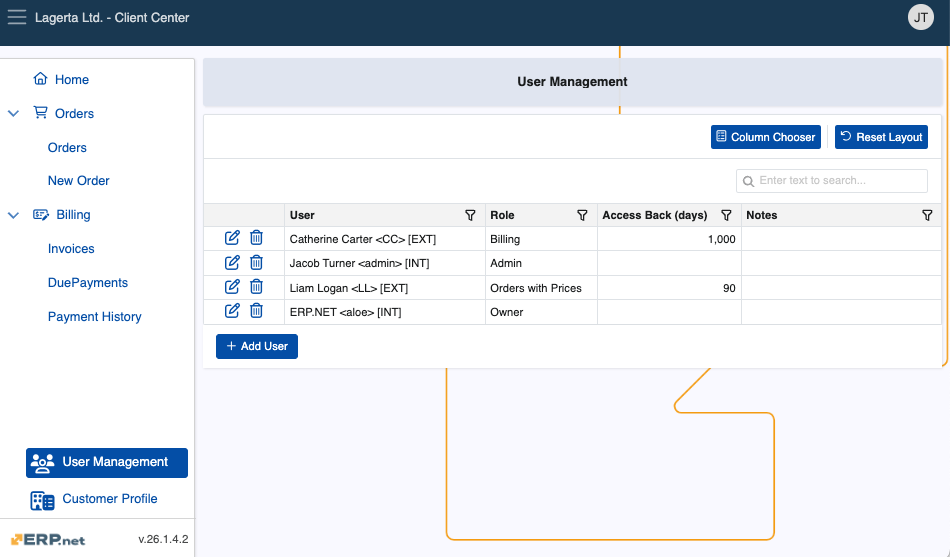Edit the ERP.NET aloe user row
This screenshot has height=557, width=950.
click(232, 311)
